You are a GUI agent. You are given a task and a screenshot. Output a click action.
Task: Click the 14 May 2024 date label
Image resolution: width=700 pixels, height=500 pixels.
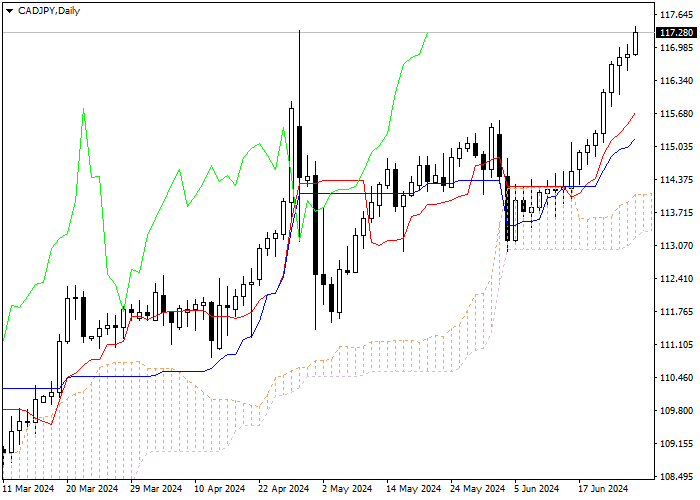tap(413, 489)
